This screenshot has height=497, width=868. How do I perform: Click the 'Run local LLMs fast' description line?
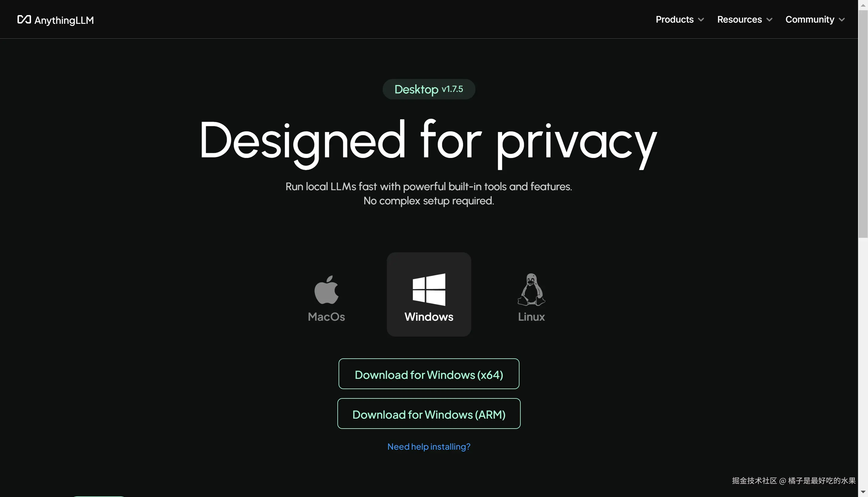(429, 186)
